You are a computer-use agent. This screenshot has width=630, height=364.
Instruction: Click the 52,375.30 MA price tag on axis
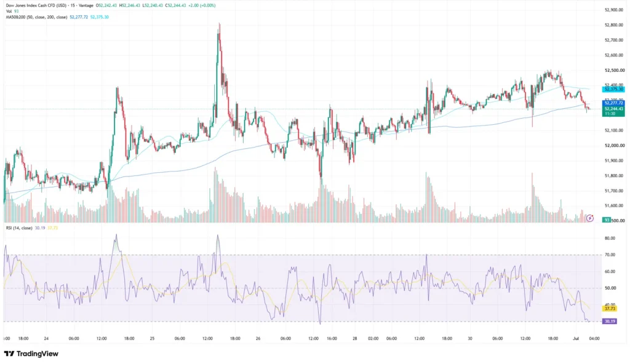point(613,89)
